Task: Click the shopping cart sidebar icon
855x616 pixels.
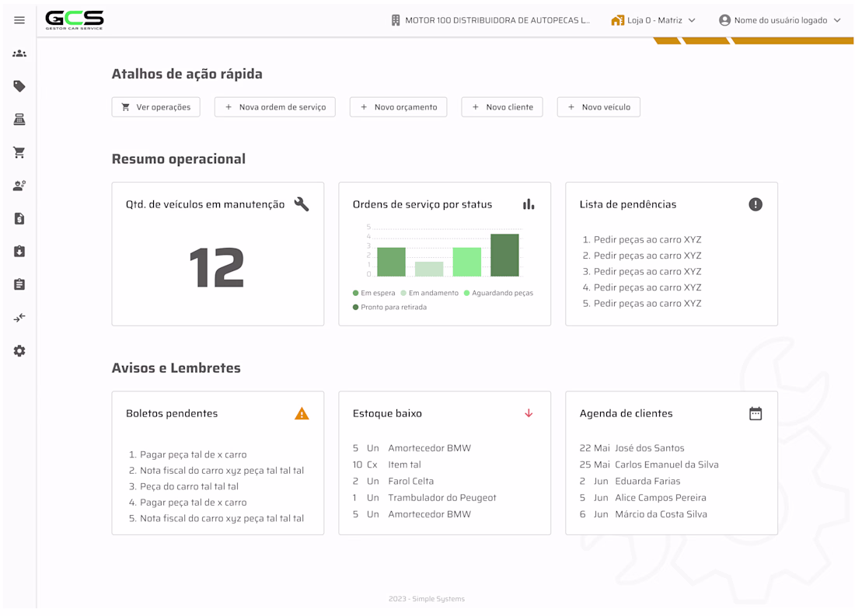Action: click(19, 152)
